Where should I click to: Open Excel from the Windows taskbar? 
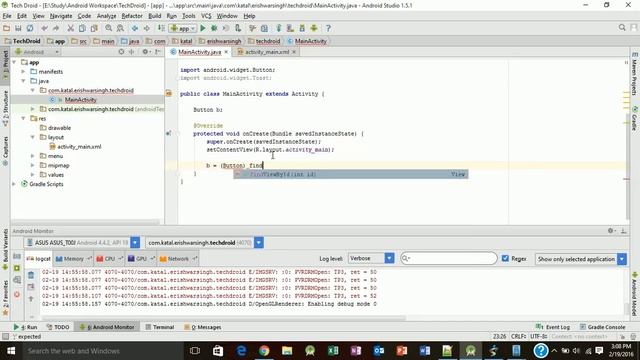coord(333,351)
